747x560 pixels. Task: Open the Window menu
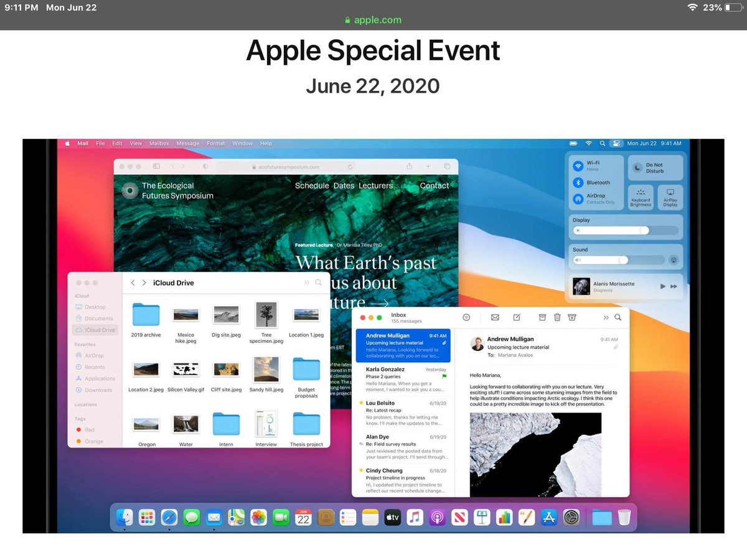(x=243, y=143)
